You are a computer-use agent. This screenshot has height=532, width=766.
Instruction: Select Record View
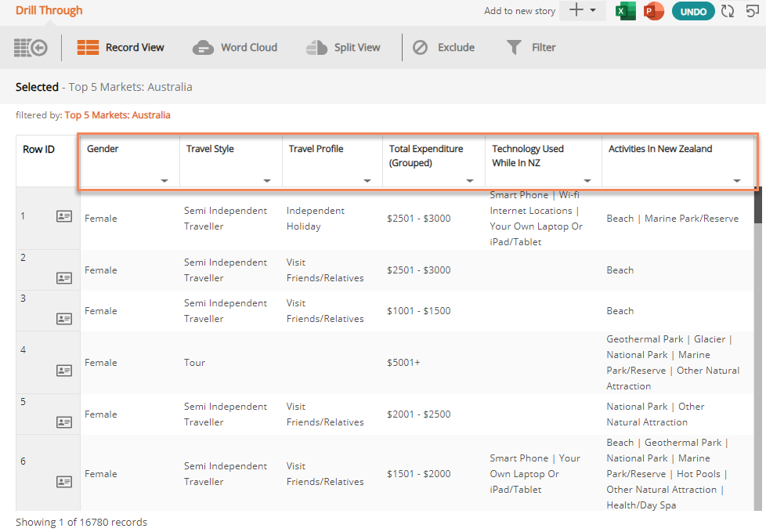point(121,47)
